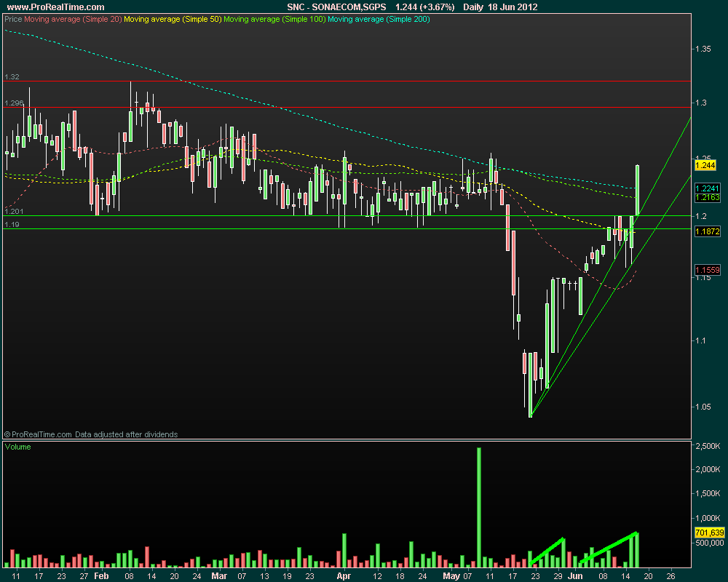Click the 1.2 price axis label
The image size is (728, 582).
[701, 216]
